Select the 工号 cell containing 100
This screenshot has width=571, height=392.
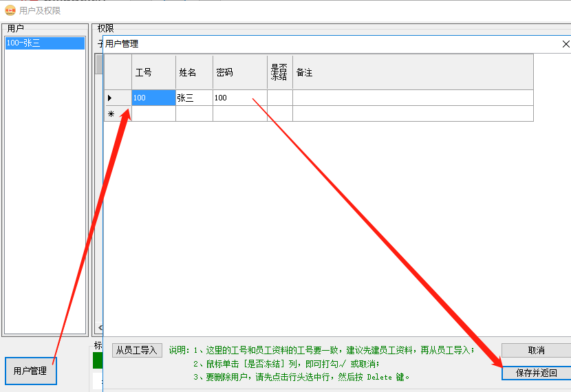pyautogui.click(x=153, y=98)
